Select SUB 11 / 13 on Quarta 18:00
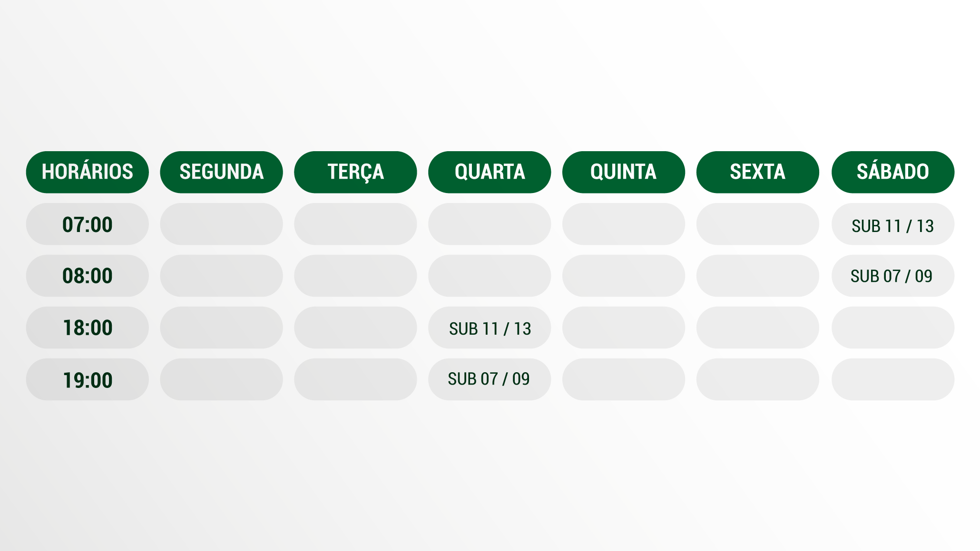Screen dimensions: 980x551 point(490,328)
